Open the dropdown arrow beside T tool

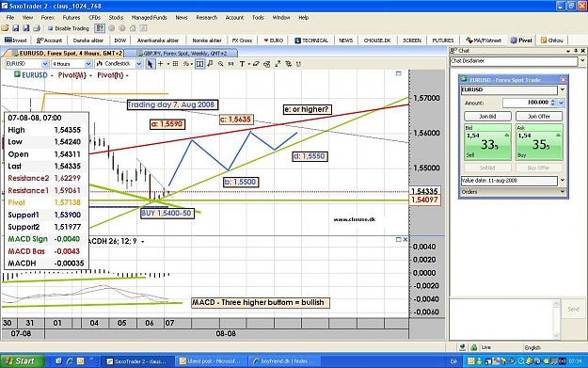(249, 65)
